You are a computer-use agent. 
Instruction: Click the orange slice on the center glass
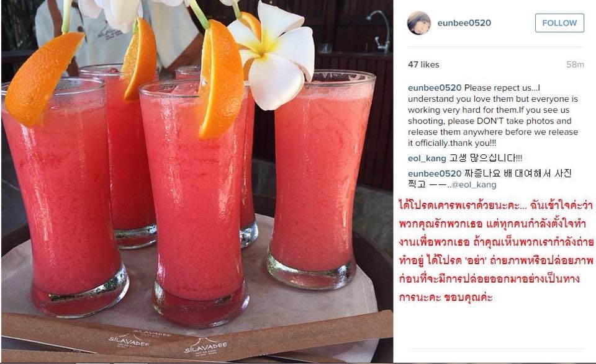[x=220, y=80]
